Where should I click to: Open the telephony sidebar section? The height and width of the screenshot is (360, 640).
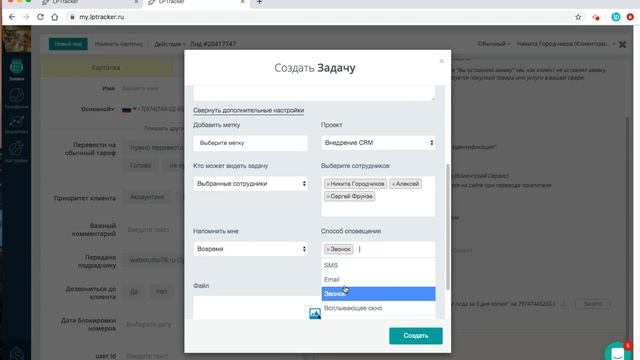click(16, 99)
